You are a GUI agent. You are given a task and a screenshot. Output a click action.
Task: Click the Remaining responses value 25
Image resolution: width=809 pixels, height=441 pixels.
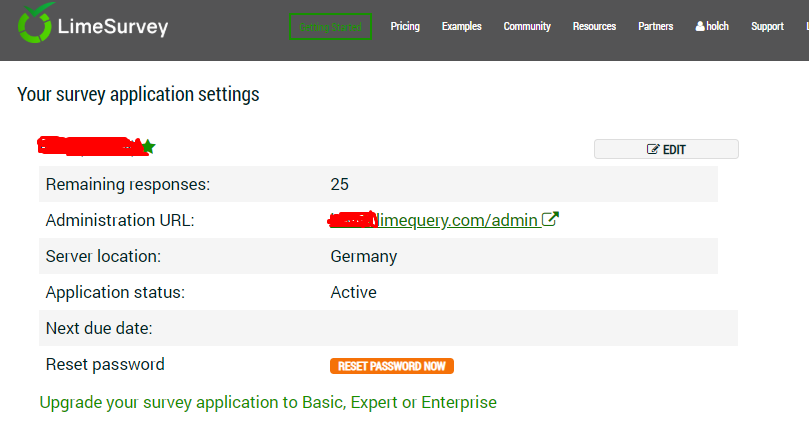[x=339, y=184]
